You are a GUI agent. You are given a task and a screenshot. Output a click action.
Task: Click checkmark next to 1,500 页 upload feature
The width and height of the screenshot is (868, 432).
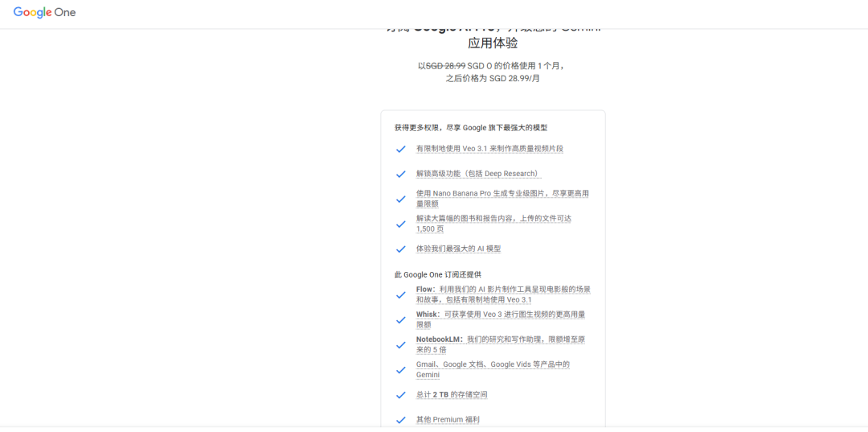click(401, 224)
